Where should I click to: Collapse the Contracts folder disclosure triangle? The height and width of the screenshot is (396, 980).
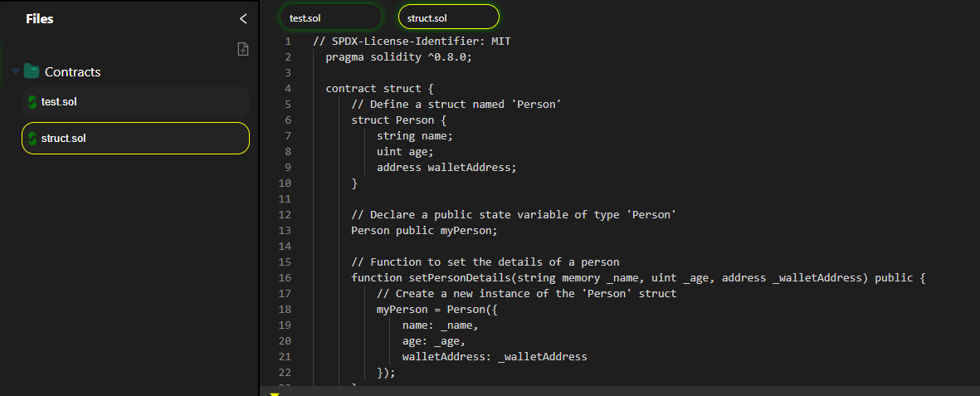click(16, 72)
